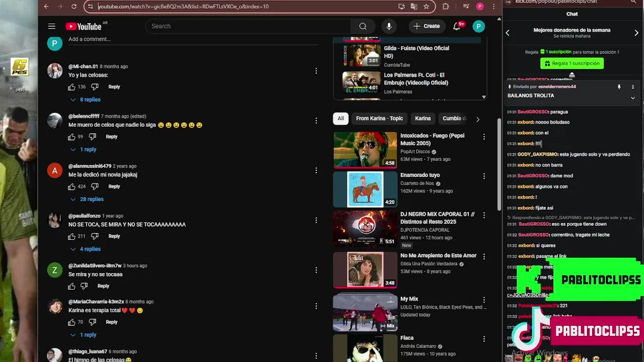
Task: Expand 1 reply under MariaChavarria comment
Action: pos(83,335)
